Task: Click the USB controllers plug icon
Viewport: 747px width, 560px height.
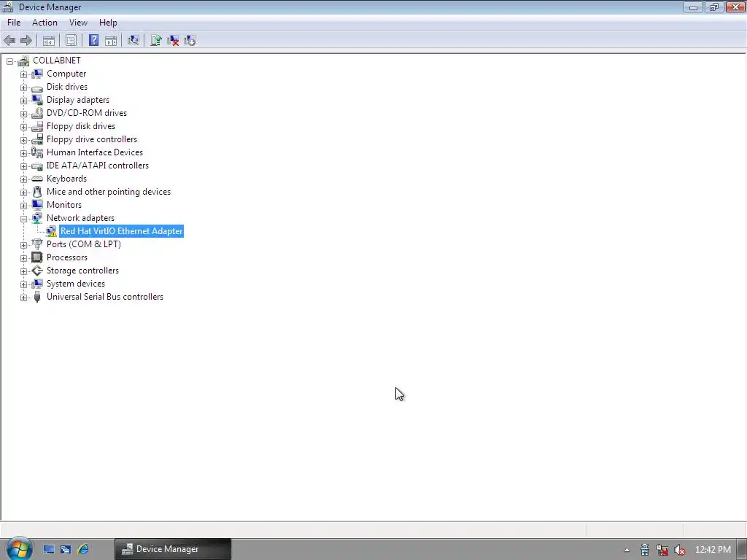Action: click(x=37, y=297)
